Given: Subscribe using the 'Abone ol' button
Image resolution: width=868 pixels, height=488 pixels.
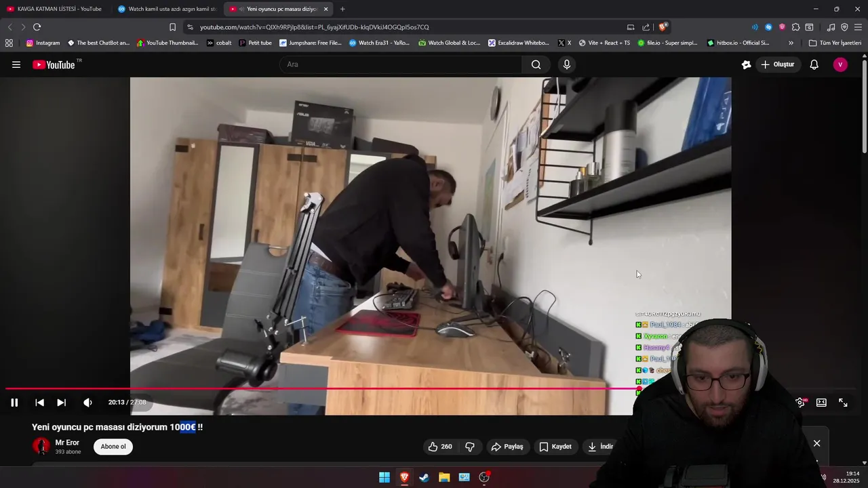Looking at the screenshot, I should (113, 447).
